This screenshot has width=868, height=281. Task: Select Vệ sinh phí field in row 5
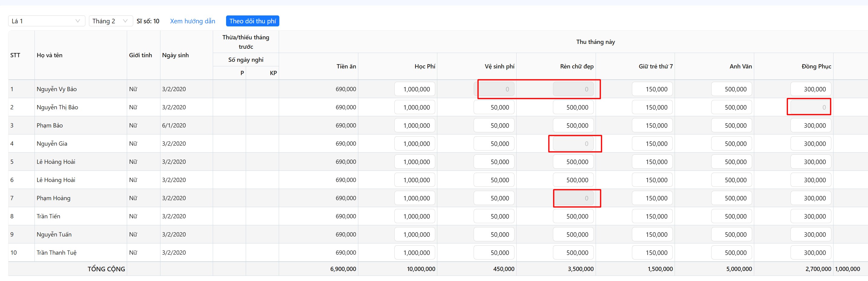494,162
